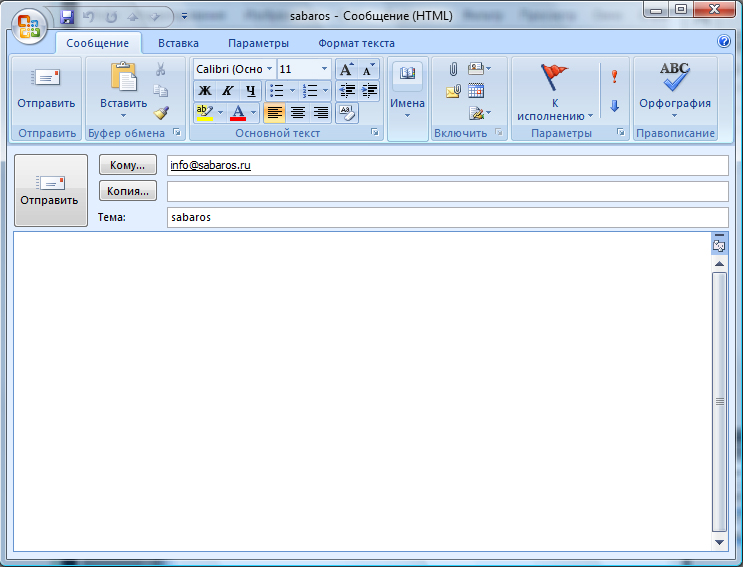Click the Copy pages icon
Viewport: 743px width, 567px height.
click(x=161, y=90)
